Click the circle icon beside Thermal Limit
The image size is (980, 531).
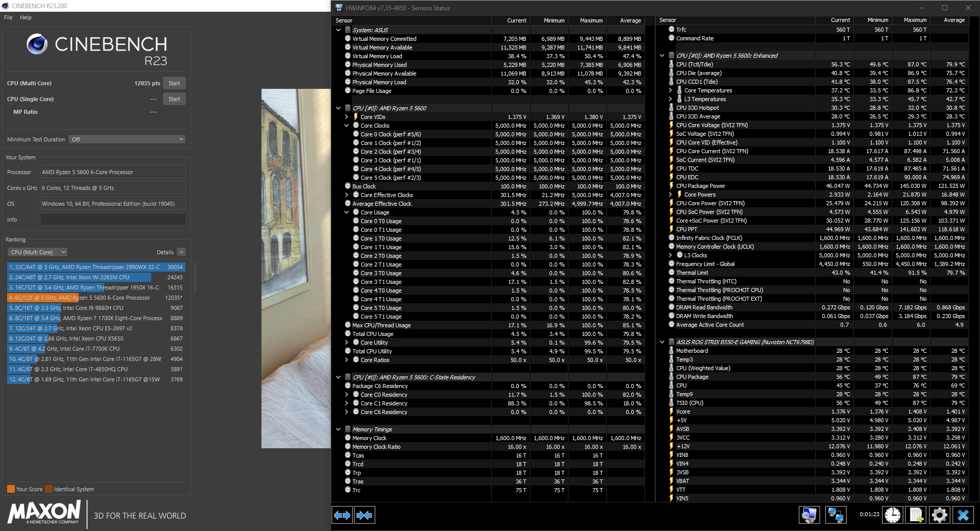(672, 273)
